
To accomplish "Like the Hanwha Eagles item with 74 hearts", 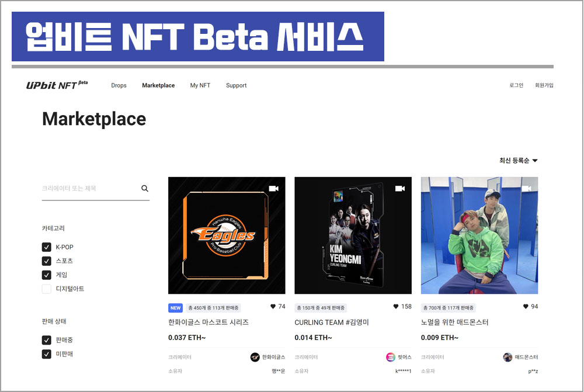I will click(273, 306).
